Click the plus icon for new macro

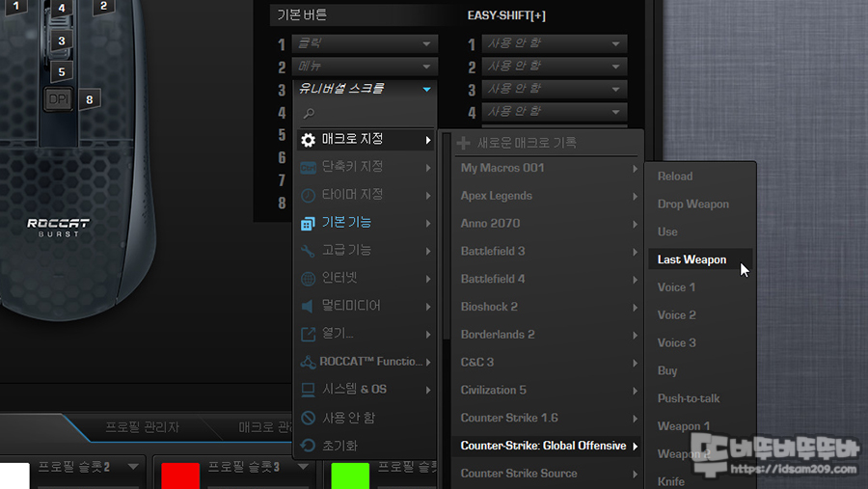pos(463,143)
